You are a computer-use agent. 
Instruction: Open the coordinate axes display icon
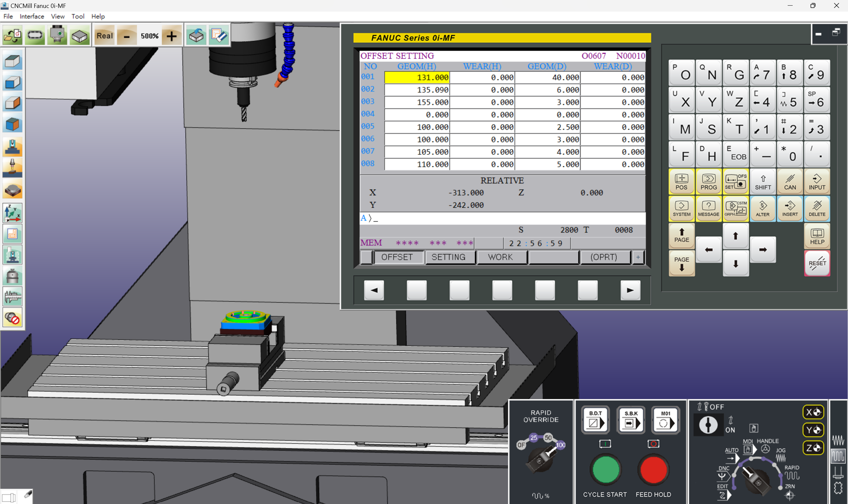tap(13, 213)
